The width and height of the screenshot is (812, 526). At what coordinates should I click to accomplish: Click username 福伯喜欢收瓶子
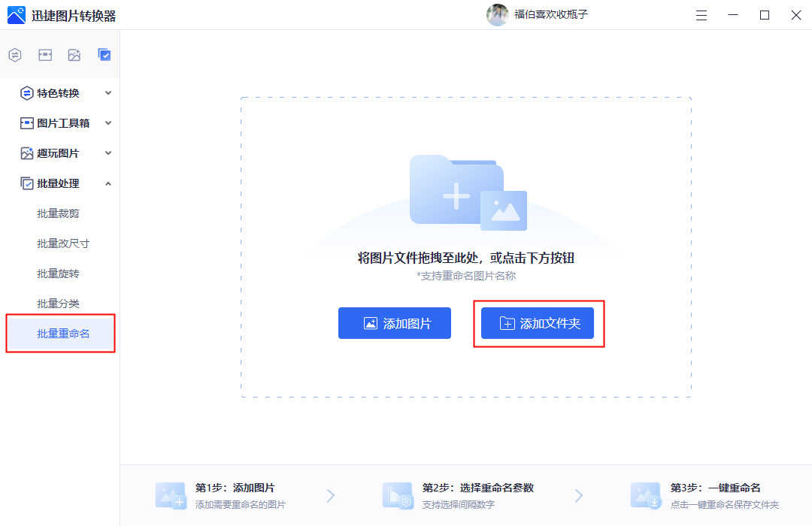pyautogui.click(x=551, y=14)
